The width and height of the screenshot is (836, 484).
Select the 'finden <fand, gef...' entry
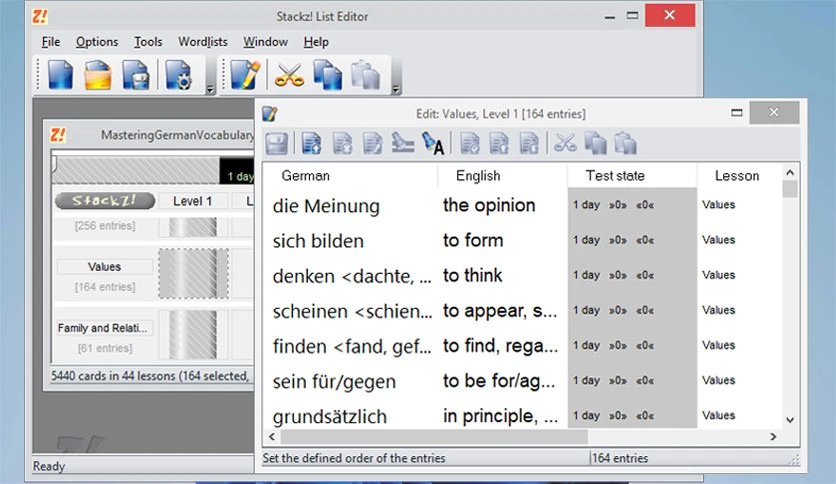[x=352, y=346]
